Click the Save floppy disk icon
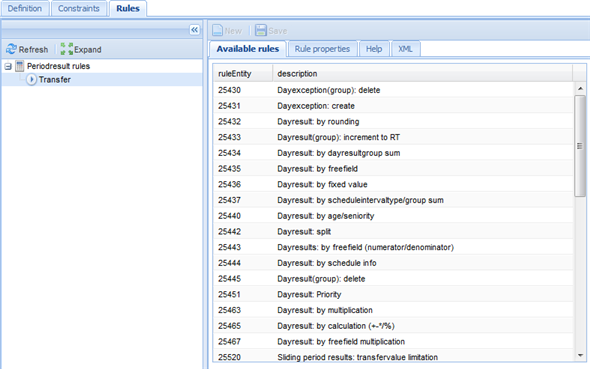Screen dimensions: 590x369 pos(260,30)
